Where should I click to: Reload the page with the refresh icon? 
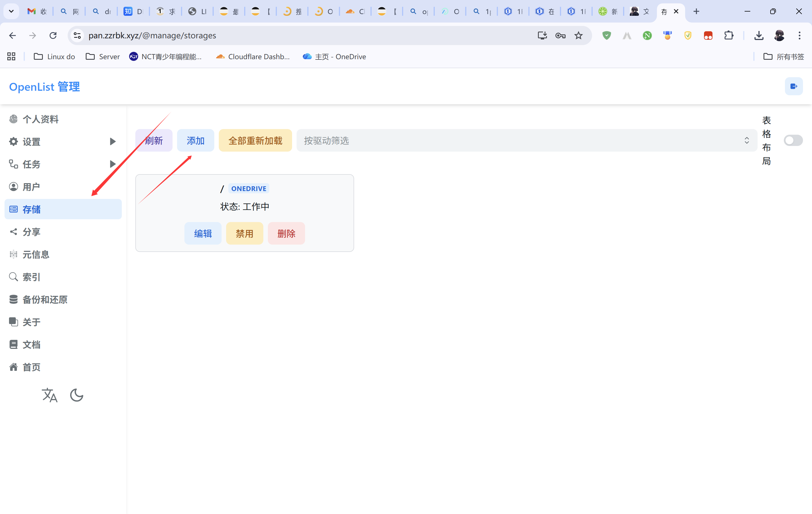point(53,36)
